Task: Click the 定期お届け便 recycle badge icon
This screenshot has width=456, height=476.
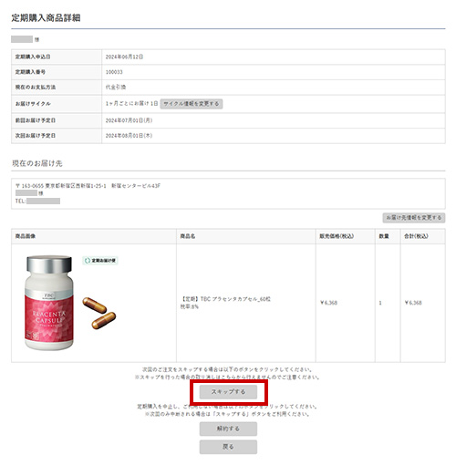Action: [x=100, y=261]
